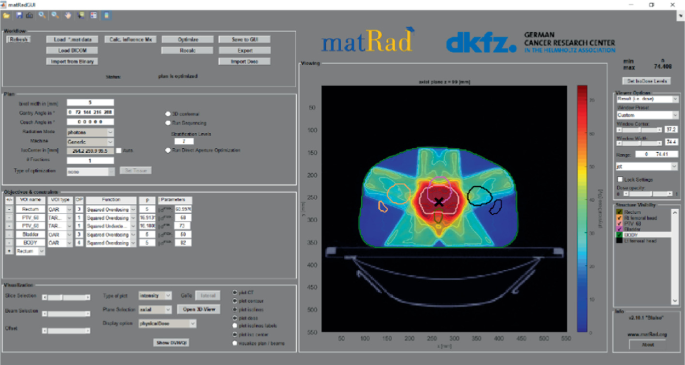Click the Stratification Levels input field
The image size is (685, 365).
184,141
